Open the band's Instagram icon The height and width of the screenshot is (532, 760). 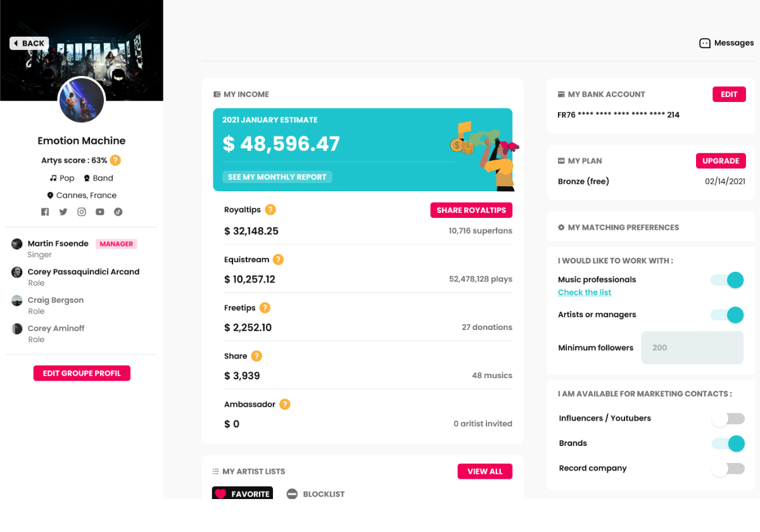pos(82,212)
